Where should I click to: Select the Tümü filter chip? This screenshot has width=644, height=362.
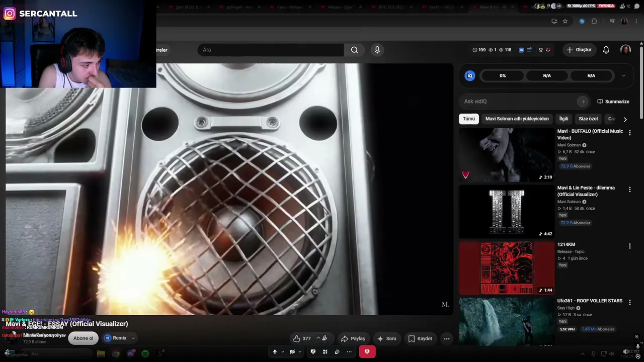[469, 119]
